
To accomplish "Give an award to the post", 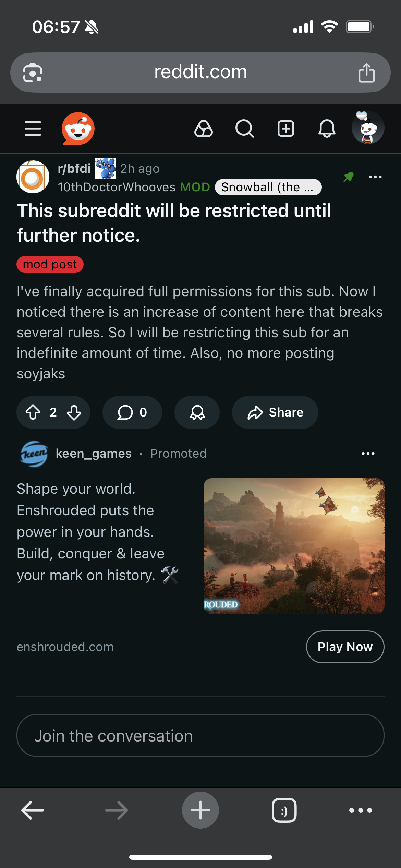I will point(197,412).
